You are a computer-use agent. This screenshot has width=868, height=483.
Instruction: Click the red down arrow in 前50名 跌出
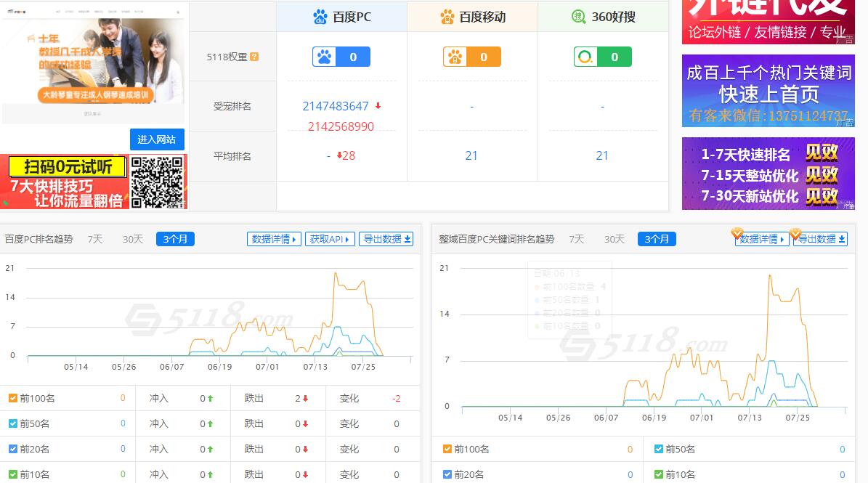pos(306,423)
